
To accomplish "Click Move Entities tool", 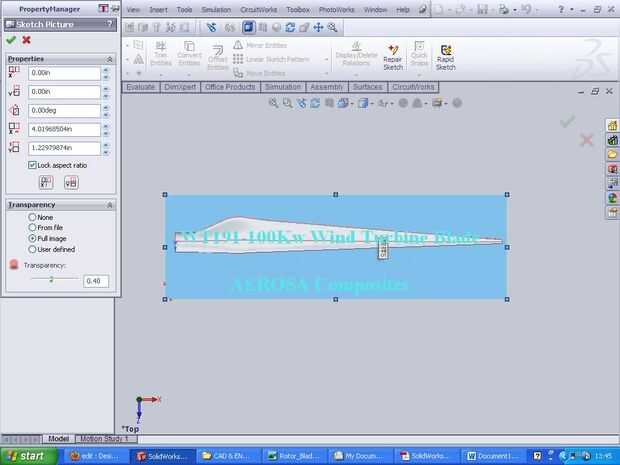I will pyautogui.click(x=259, y=73).
